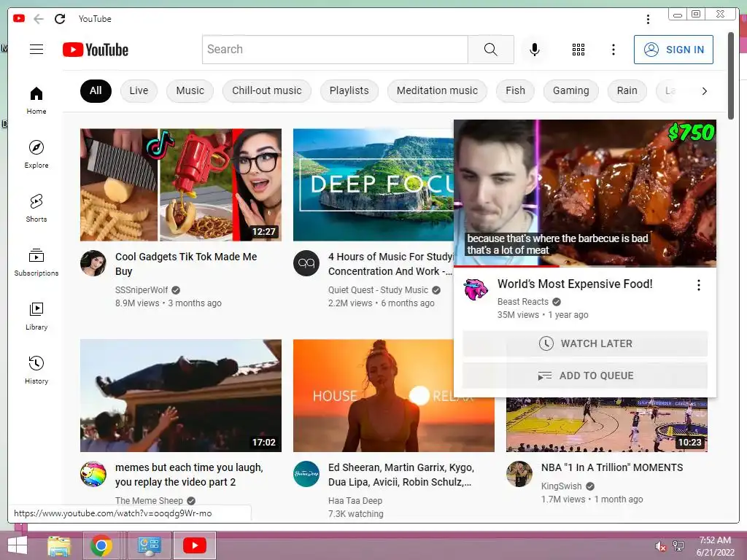Click SSSniperWolf channel name
This screenshot has height=560, width=747.
(142, 290)
